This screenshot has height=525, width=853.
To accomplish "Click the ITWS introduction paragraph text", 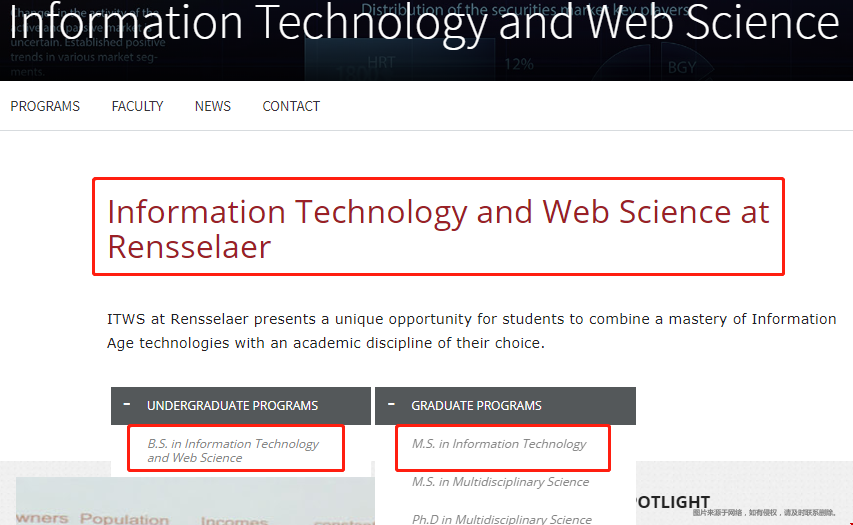I will (471, 331).
